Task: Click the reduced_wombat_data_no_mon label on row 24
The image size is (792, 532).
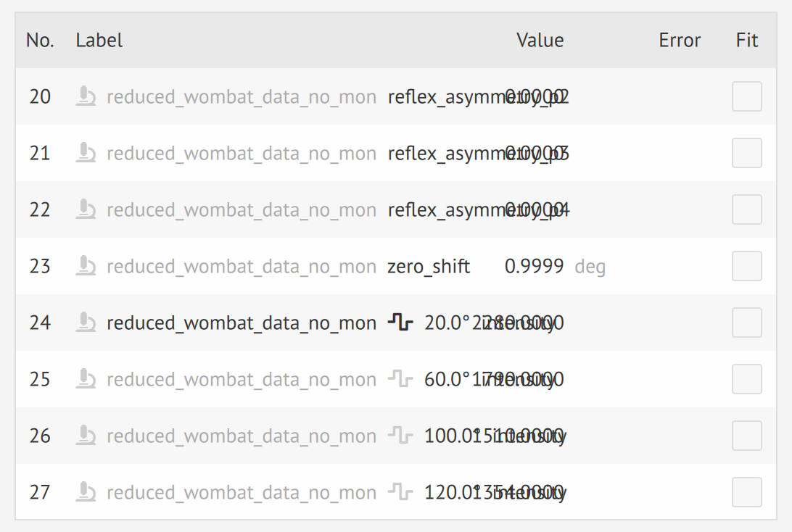Action: 242,323
